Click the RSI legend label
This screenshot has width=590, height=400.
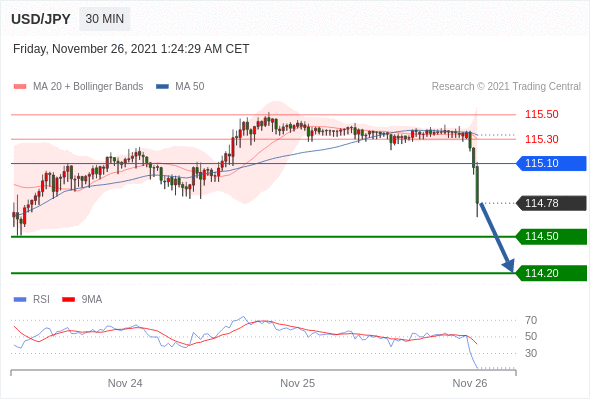click(41, 300)
